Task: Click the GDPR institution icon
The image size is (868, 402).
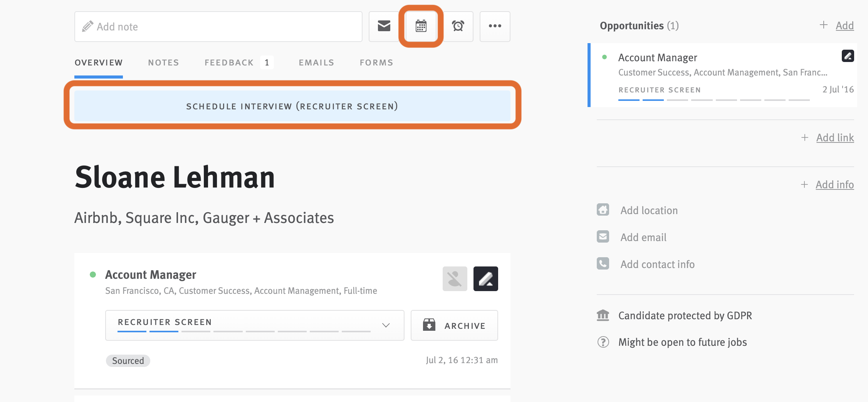Action: tap(603, 315)
